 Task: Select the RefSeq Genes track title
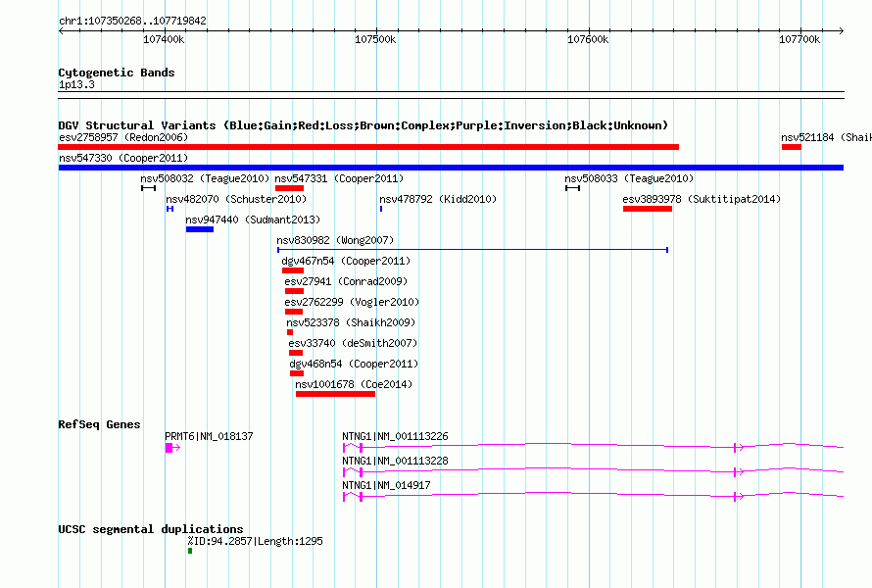99,424
